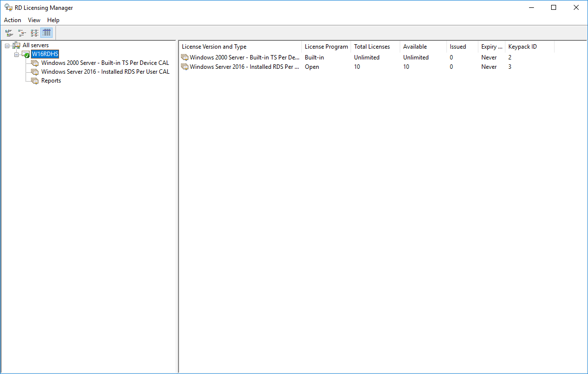This screenshot has height=374, width=588.
Task: Switch to List view in toolbar
Action: pos(34,33)
